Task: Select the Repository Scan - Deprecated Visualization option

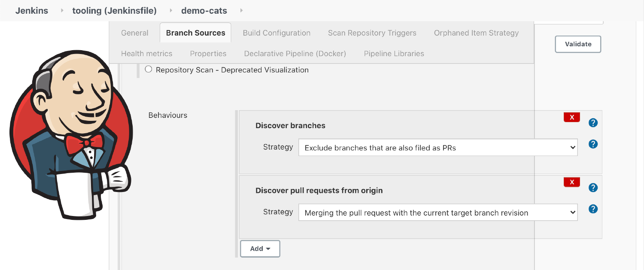Action: click(149, 69)
